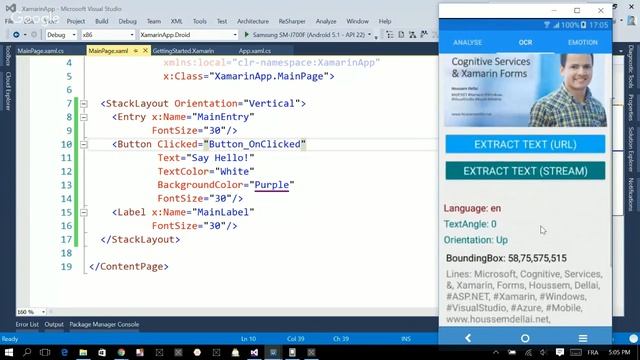This screenshot has height=360, width=640.
Task: Open the Package Manager Console tab
Action: (104, 324)
